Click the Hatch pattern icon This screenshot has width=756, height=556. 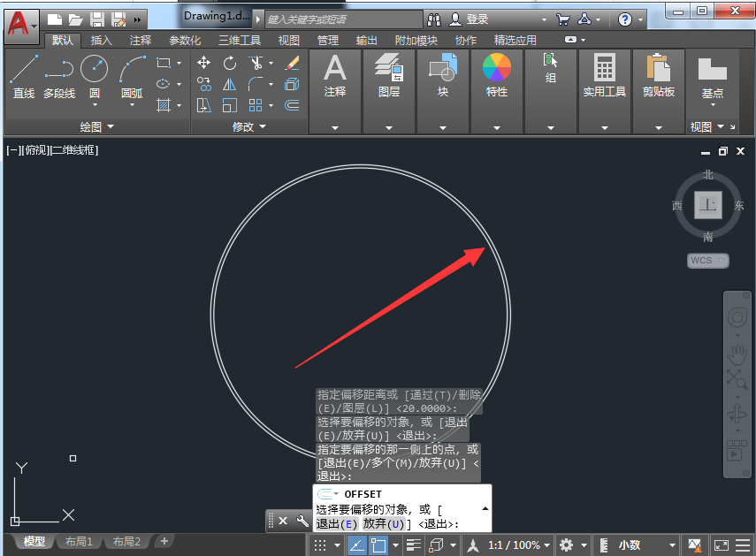(164, 105)
